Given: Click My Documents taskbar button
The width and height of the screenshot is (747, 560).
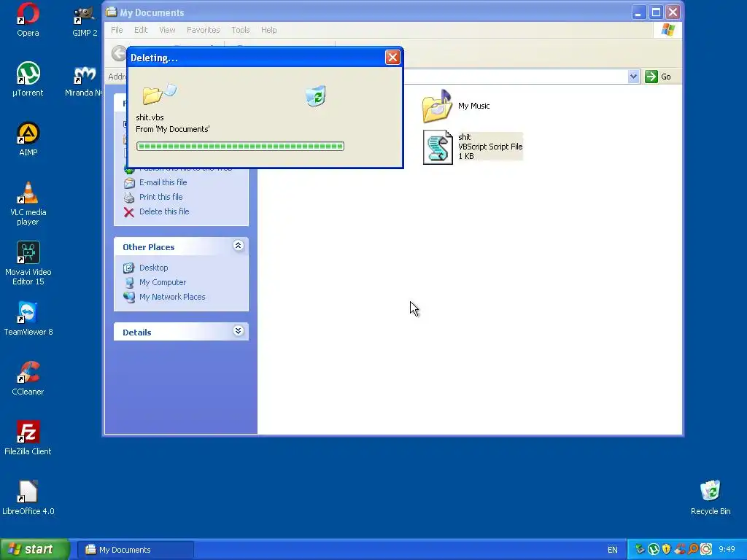Looking at the screenshot, I should click(136, 550).
